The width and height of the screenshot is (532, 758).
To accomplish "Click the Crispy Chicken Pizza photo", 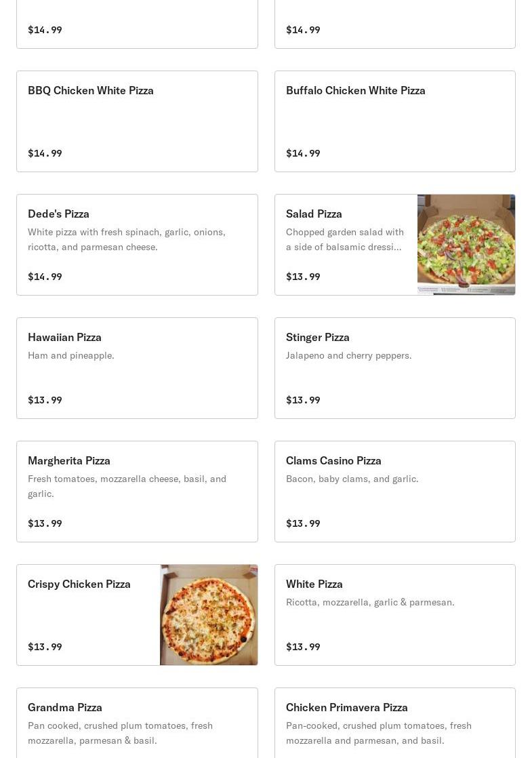I will [x=208, y=615].
